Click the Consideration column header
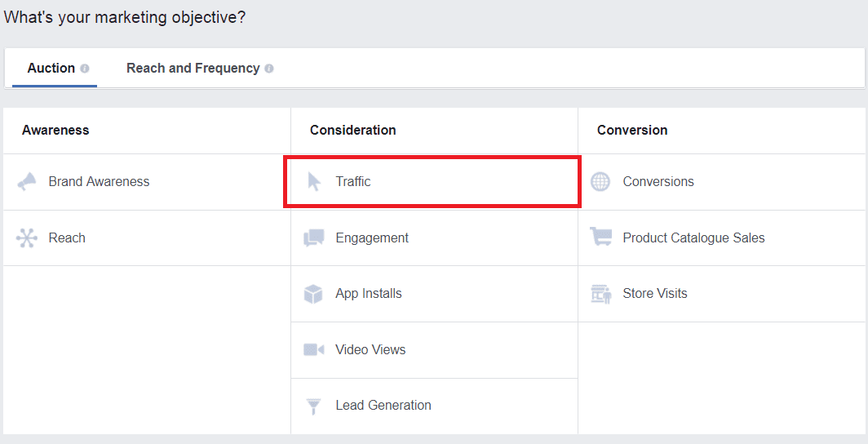 tap(352, 131)
